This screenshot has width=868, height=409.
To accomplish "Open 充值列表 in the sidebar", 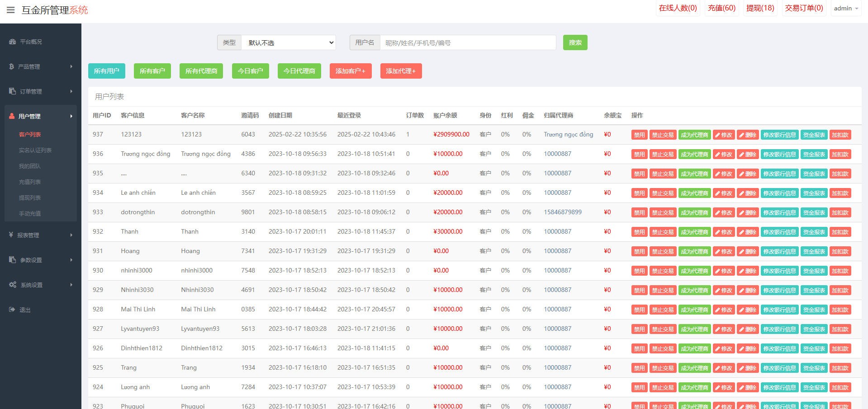I will click(30, 182).
